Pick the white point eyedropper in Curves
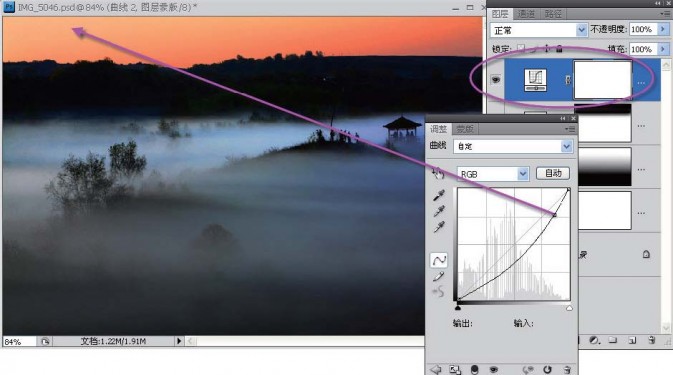Image resolution: width=673 pixels, height=375 pixels. (x=439, y=227)
